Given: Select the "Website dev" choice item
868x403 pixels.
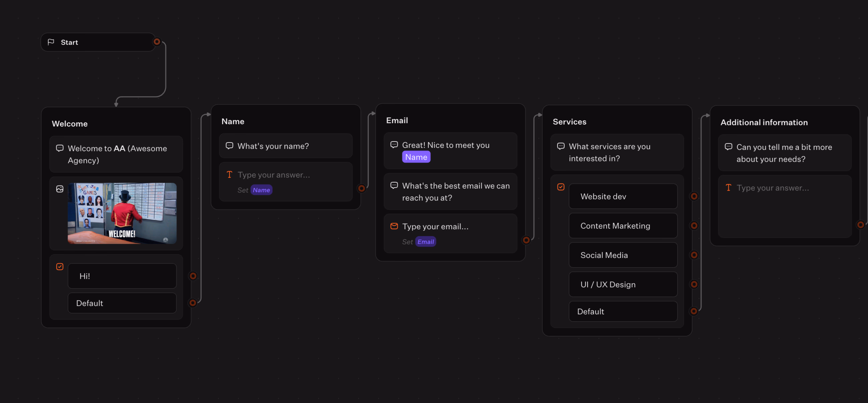Looking at the screenshot, I should pos(623,196).
